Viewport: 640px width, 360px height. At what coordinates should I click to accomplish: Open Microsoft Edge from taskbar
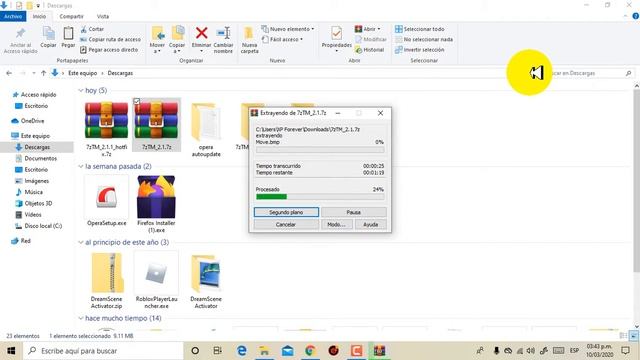coord(242,351)
